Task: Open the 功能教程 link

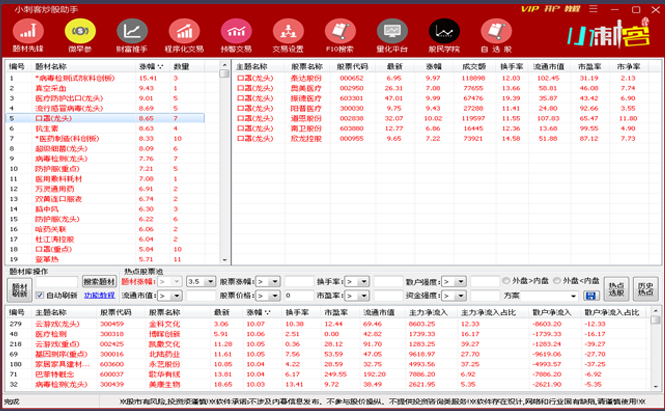Action: [100, 296]
